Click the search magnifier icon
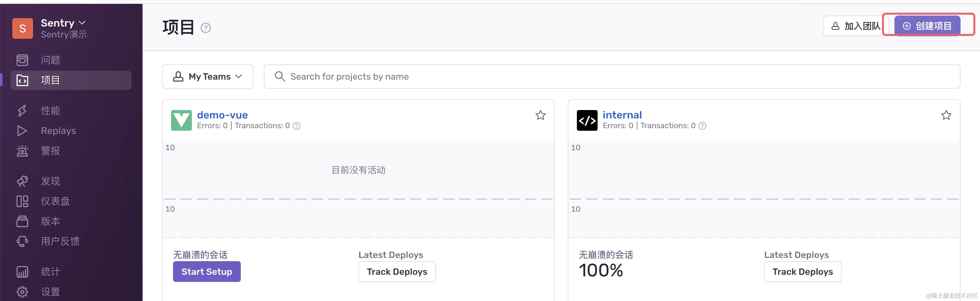Screen dimensions: 980x301 point(280,76)
